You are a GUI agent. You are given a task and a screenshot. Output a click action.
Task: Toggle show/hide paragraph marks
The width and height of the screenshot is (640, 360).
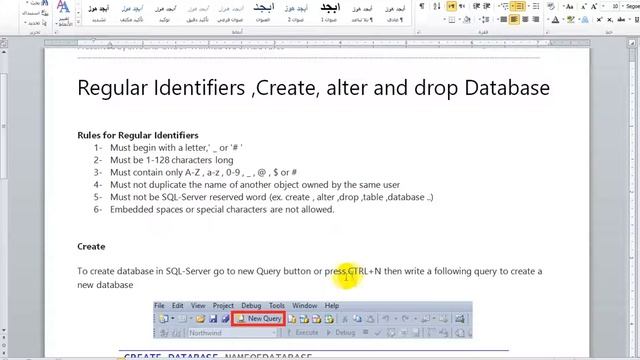point(422,6)
